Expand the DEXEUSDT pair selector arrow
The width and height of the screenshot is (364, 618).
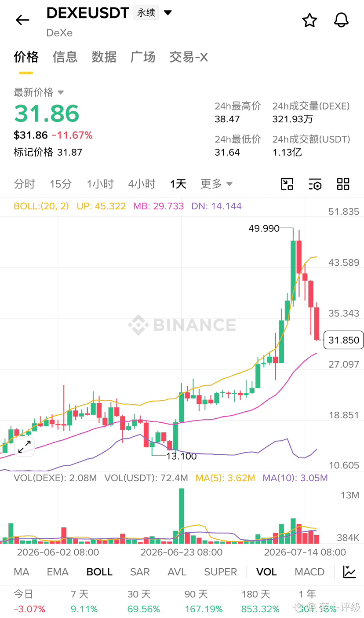(x=168, y=13)
